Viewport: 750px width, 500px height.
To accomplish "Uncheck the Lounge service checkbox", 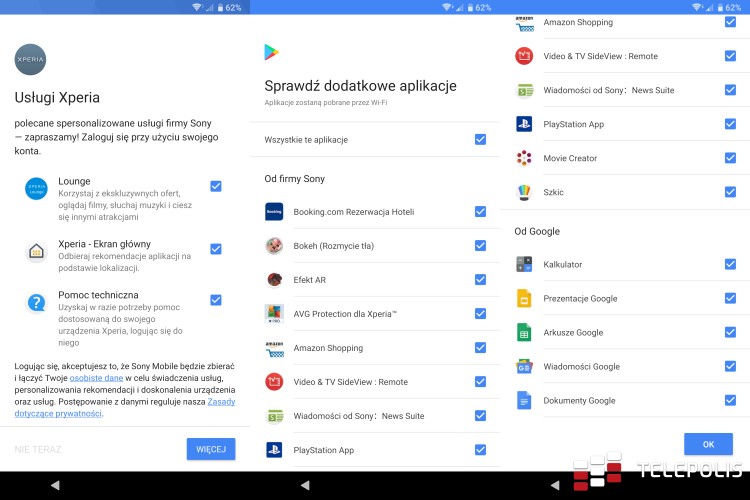I will point(216,186).
